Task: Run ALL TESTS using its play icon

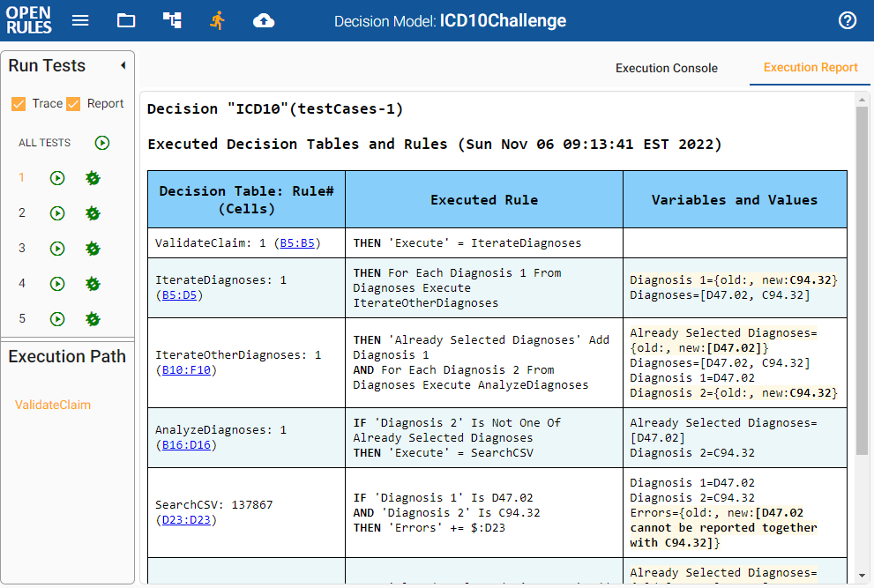Action: tap(101, 142)
